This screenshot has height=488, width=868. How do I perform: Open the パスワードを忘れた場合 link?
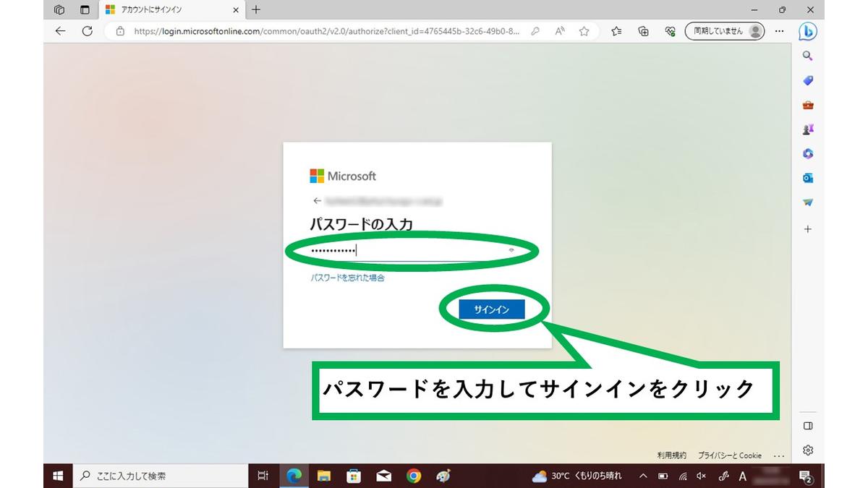click(347, 278)
